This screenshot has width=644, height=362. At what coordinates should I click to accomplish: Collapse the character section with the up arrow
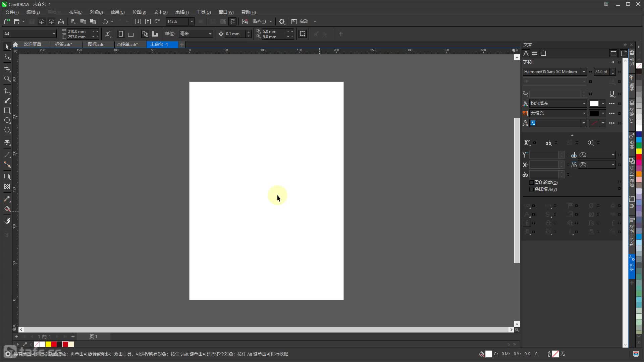click(572, 135)
